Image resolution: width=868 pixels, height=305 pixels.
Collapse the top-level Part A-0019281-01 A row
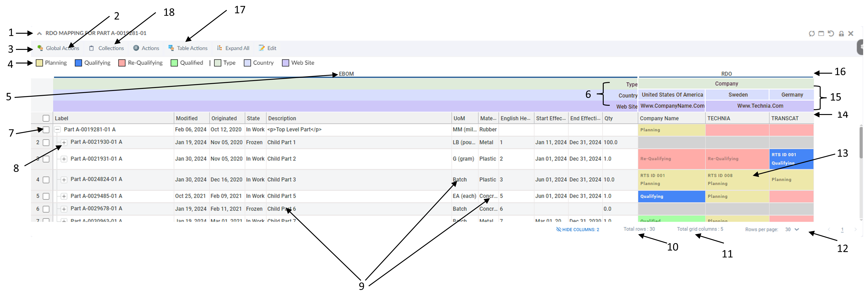[58, 129]
